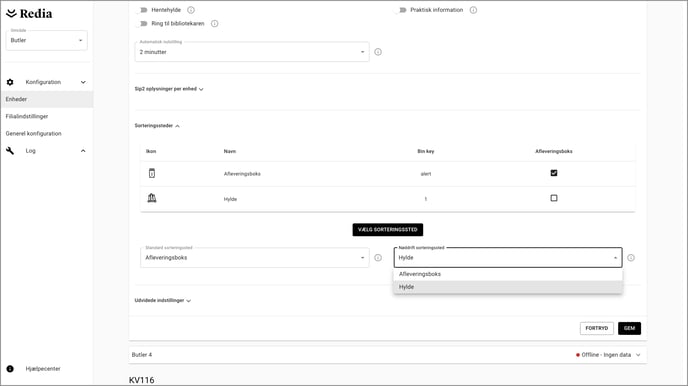Close the Nøddrift sorteringssted dropdown

[x=508, y=257]
